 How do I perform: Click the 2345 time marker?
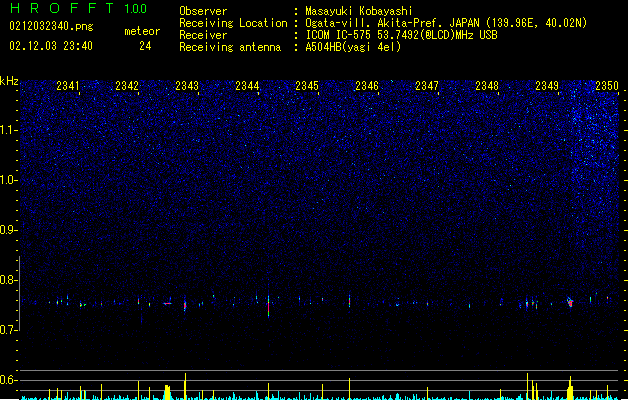point(307,86)
